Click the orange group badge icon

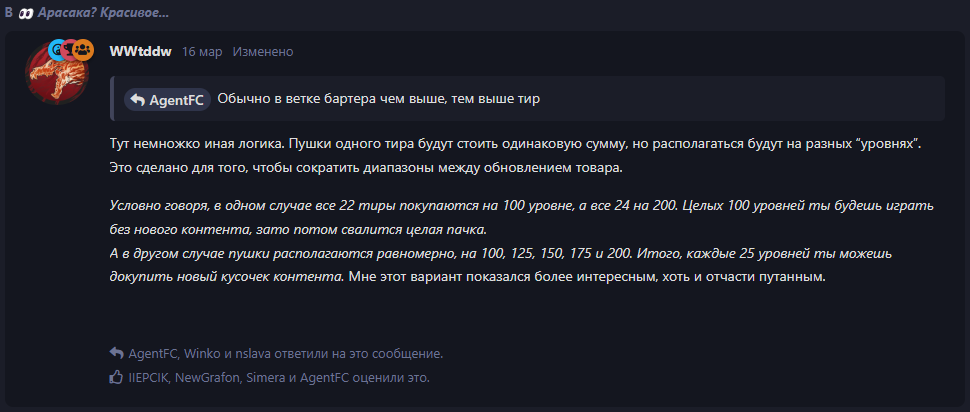coord(84,50)
